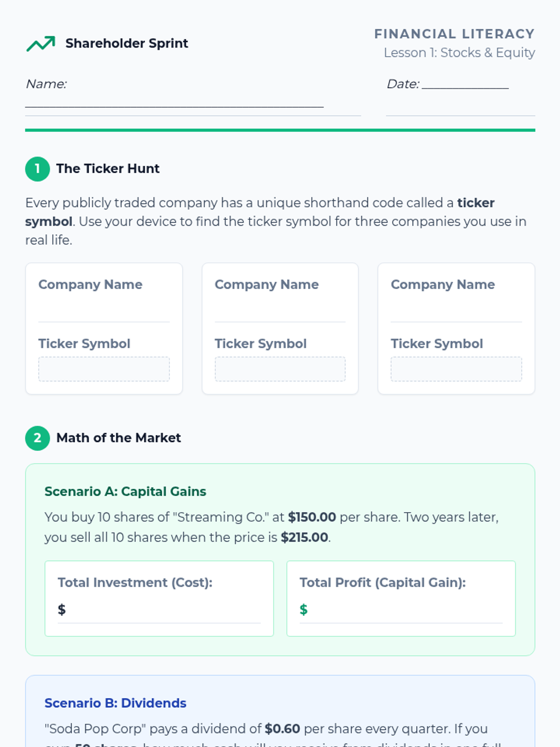Click the Shareholder Sprint title
The width and height of the screenshot is (560, 747).
[126, 43]
